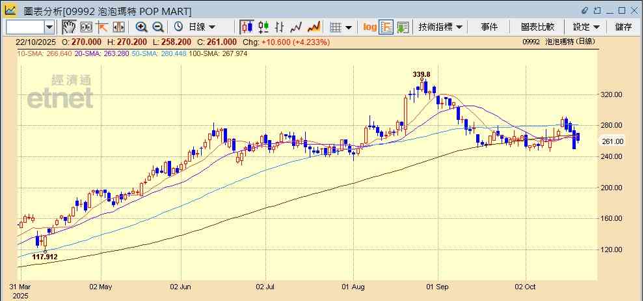This screenshot has height=301, width=644.
Task: Switch to line chart type
Action: [x=297, y=27]
